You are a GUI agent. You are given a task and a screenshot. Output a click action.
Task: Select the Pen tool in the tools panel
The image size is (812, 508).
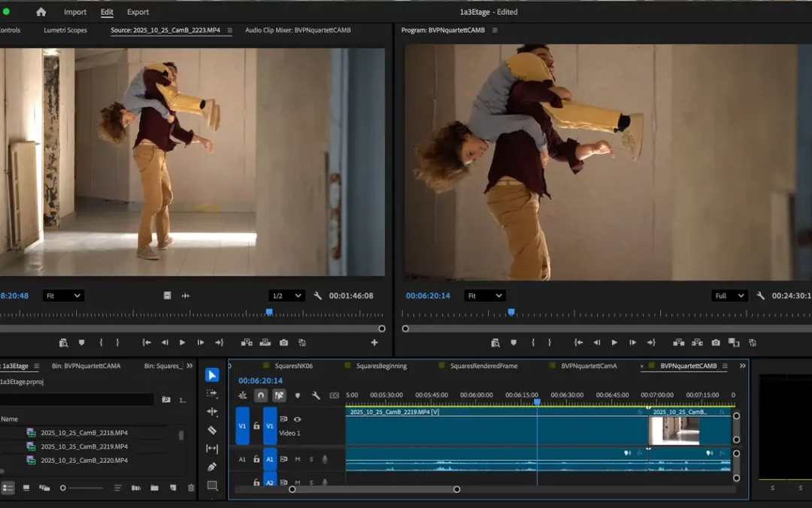[x=212, y=467]
